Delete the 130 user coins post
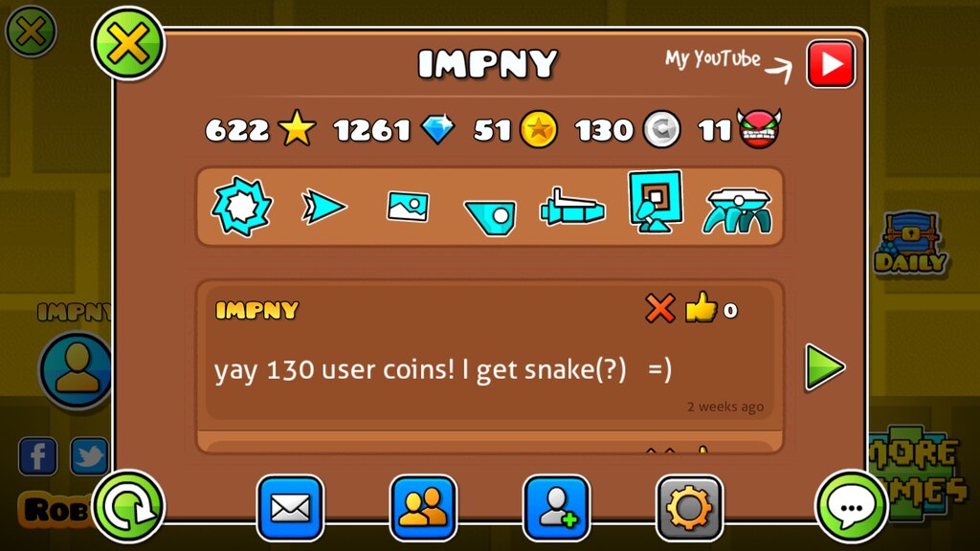This screenshot has height=551, width=980. (x=660, y=309)
